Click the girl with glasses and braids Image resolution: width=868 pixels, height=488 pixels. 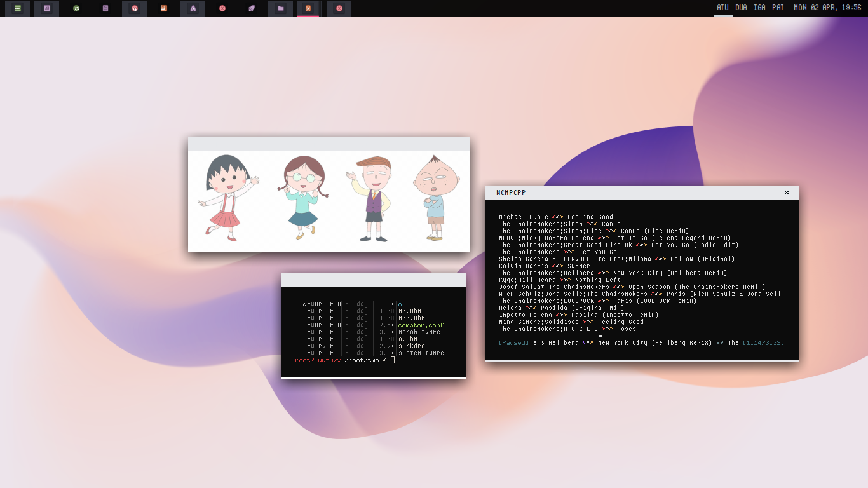(303, 198)
